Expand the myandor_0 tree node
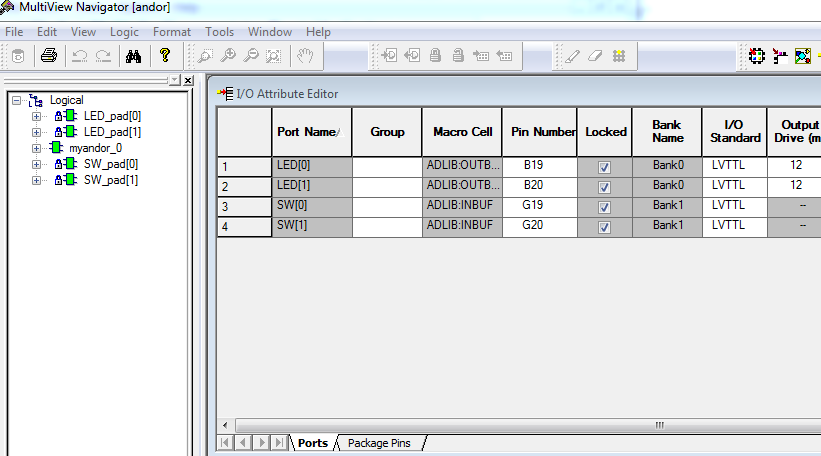This screenshot has width=821, height=456. tap(37, 148)
